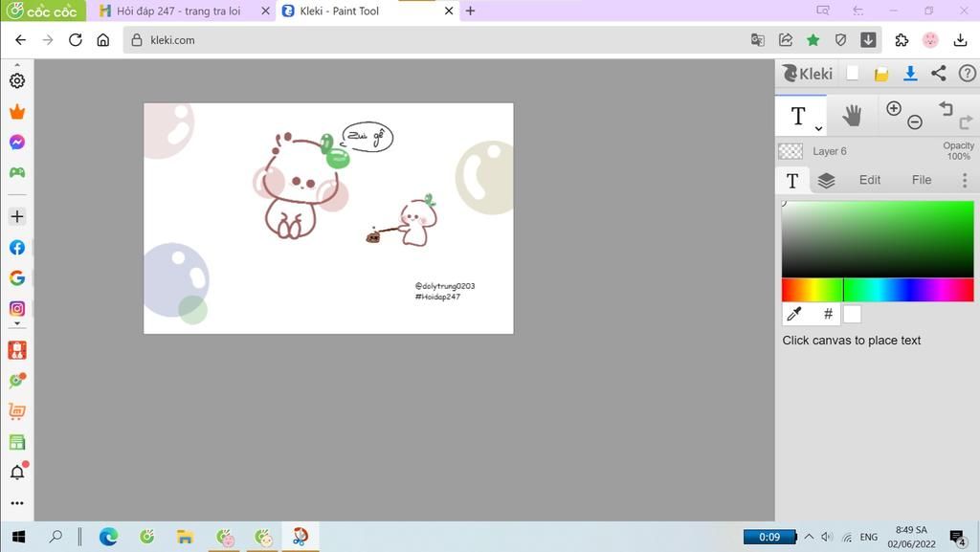Open the sidebar game controller icon
This screenshot has height=552, width=980.
pyautogui.click(x=17, y=172)
